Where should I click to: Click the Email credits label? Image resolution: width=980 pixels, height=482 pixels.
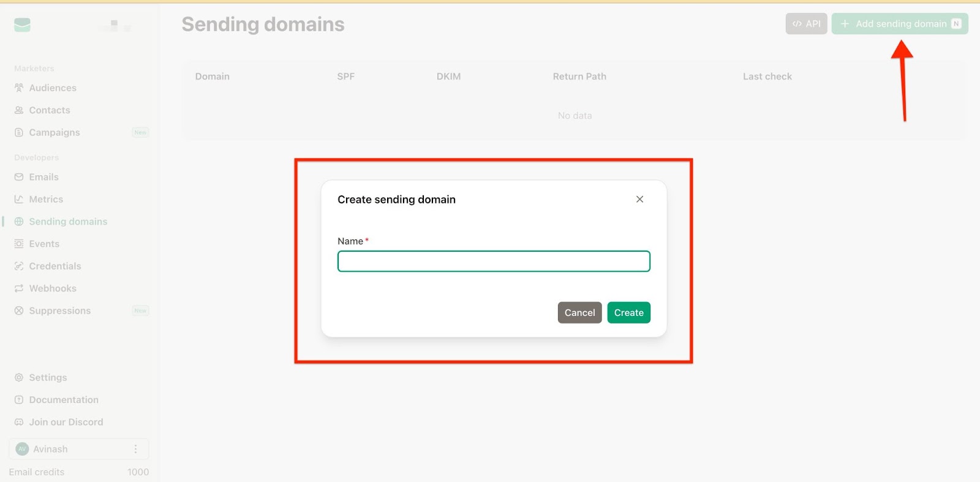[37, 472]
